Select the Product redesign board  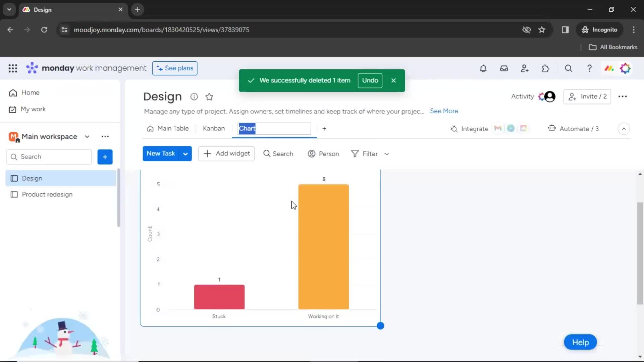coord(47,194)
